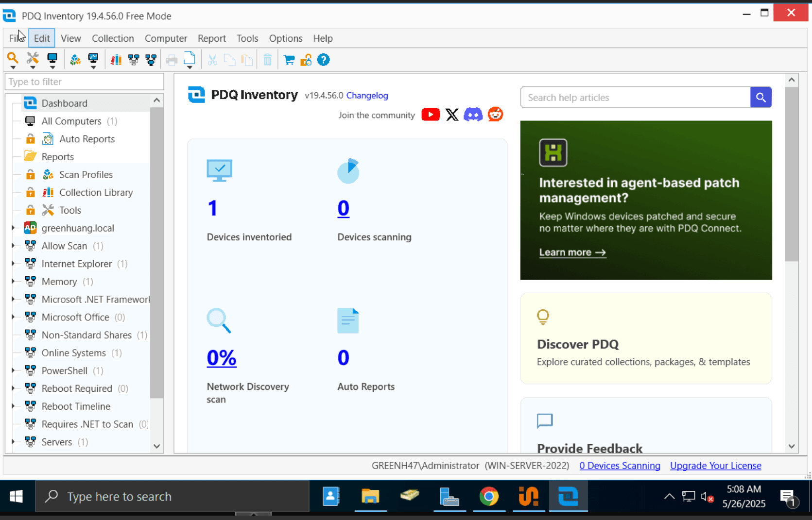812x520 pixels.
Task: Click the Upgrade Your License link
Action: 715,466
